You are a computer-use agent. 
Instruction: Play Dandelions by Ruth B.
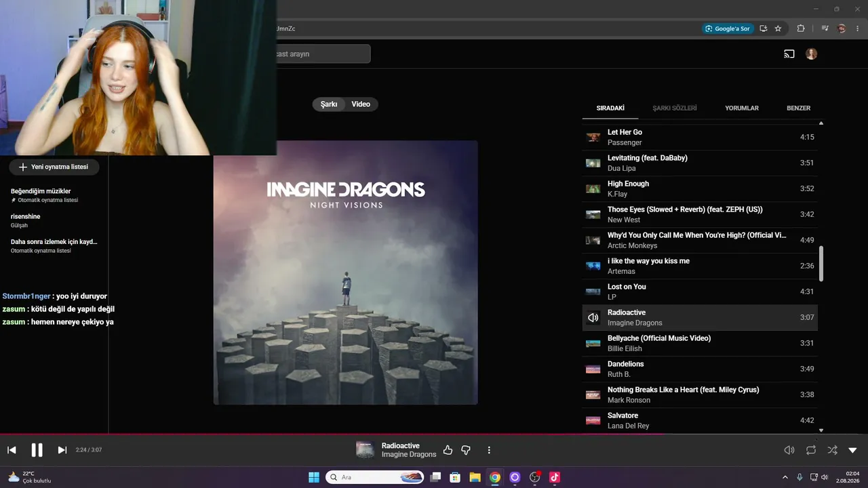coord(700,369)
